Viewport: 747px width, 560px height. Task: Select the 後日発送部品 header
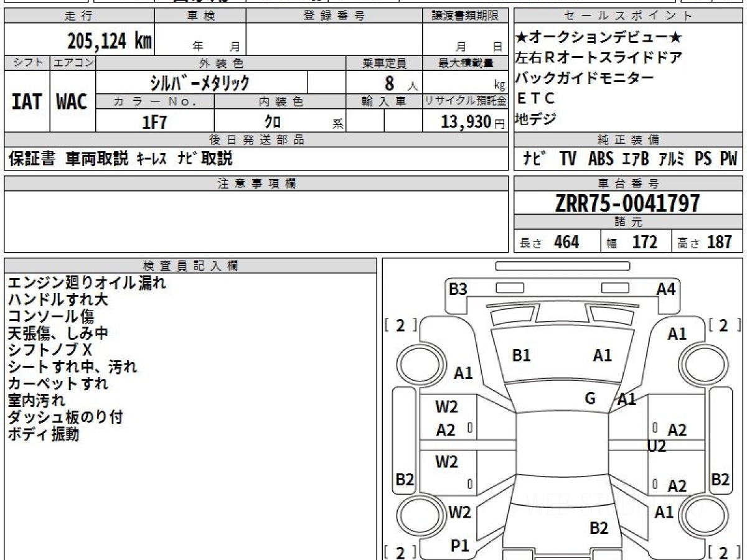[x=256, y=140]
